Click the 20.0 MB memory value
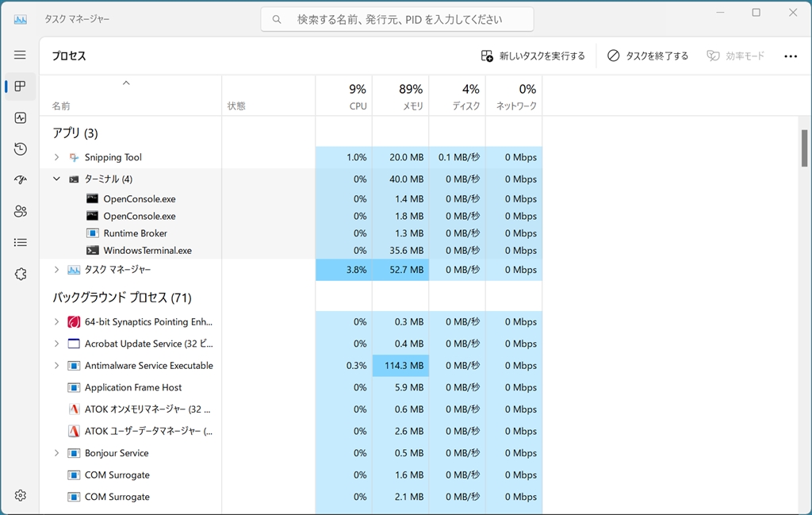The height and width of the screenshot is (515, 812). [x=407, y=157]
